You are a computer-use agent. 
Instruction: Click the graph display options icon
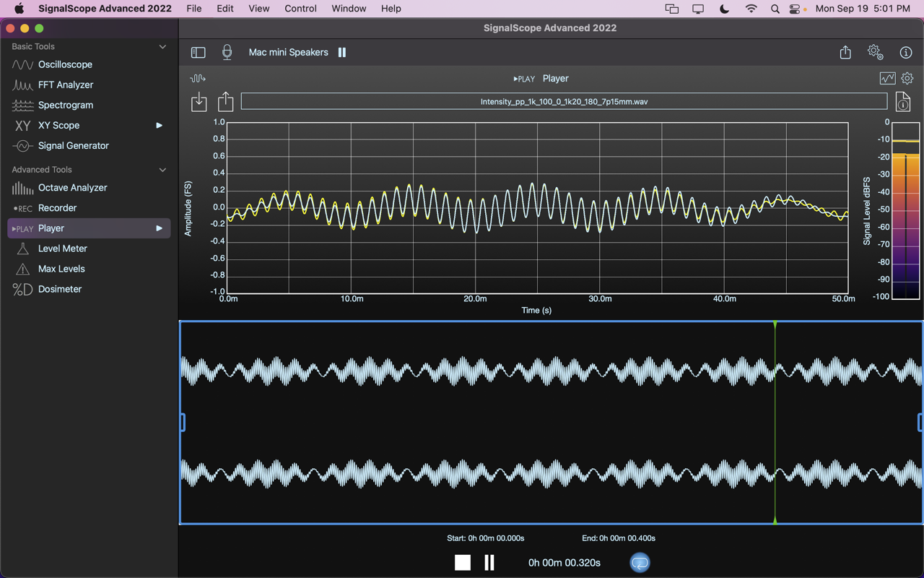tap(887, 78)
